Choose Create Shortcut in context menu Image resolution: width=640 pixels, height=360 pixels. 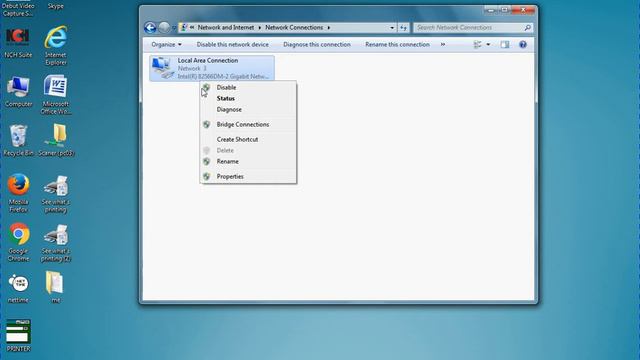(x=248, y=139)
